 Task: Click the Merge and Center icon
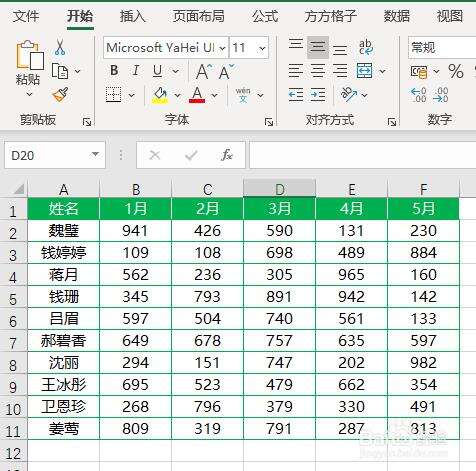click(x=364, y=71)
